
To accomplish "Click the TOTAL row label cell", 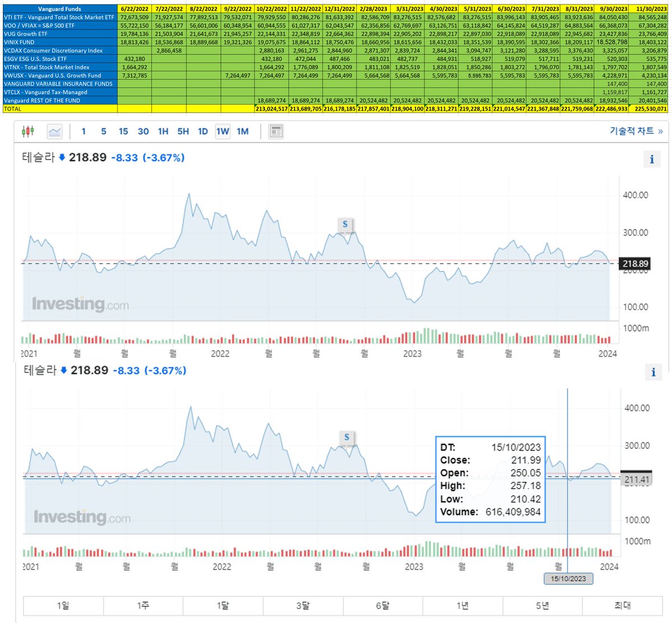I will click(x=59, y=109).
